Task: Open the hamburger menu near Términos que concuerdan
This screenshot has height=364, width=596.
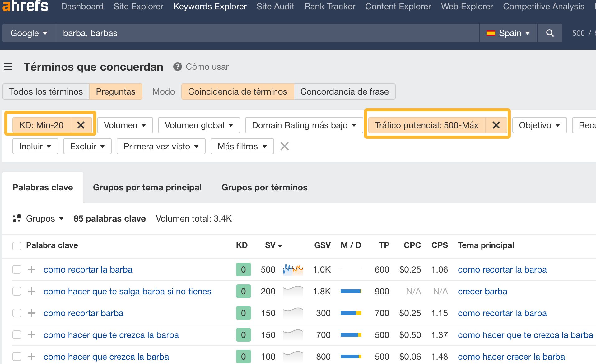Action: (x=8, y=66)
